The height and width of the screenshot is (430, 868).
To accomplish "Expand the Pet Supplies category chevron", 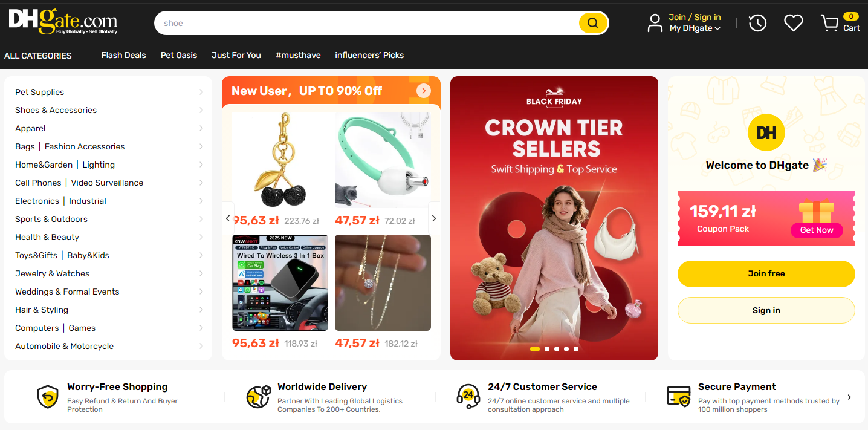I will click(x=201, y=92).
